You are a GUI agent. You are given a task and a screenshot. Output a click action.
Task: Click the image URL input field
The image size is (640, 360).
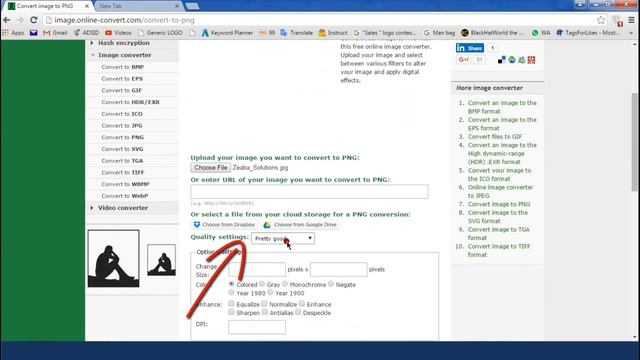[x=309, y=192]
